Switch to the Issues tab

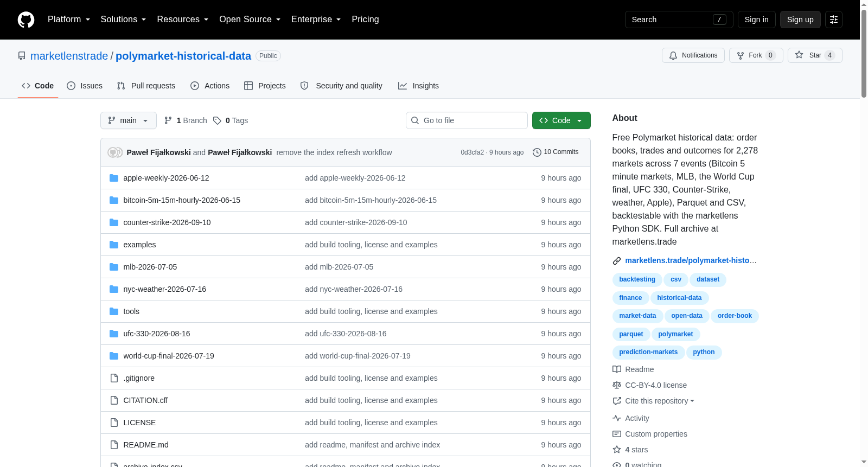[x=85, y=86]
